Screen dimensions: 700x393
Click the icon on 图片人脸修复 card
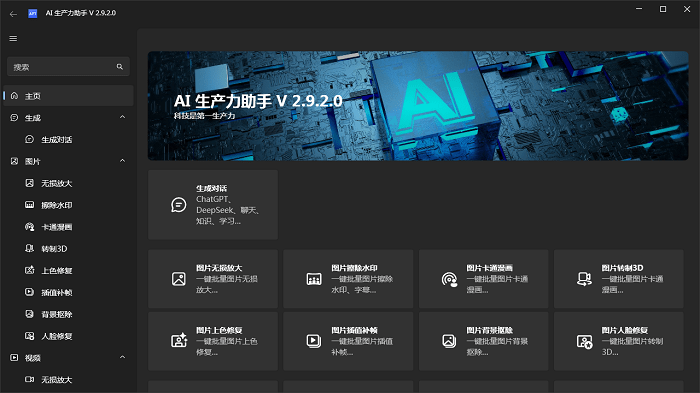click(584, 342)
